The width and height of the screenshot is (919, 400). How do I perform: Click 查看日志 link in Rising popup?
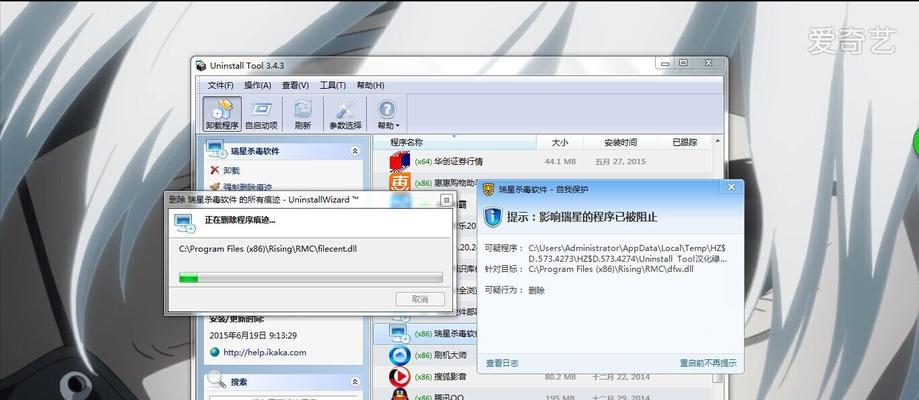point(502,363)
